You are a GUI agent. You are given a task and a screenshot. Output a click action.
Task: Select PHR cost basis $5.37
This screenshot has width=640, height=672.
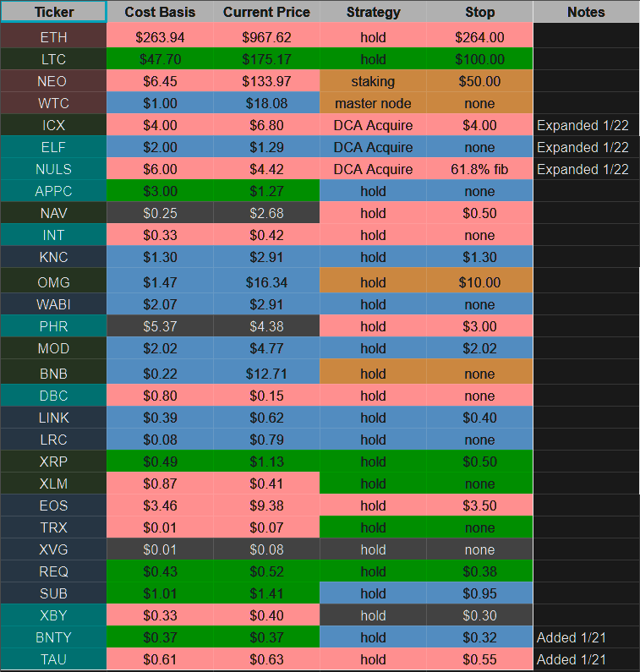click(160, 326)
